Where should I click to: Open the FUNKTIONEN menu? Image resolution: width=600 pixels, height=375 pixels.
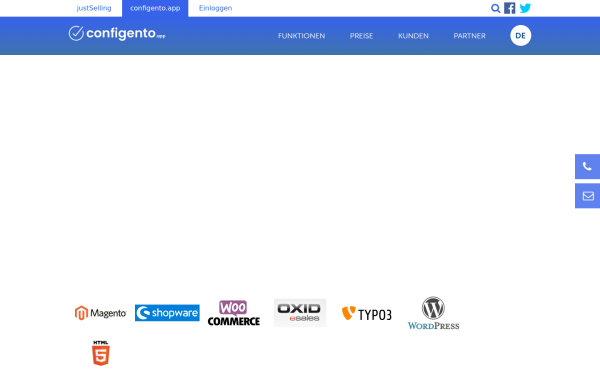pos(302,36)
